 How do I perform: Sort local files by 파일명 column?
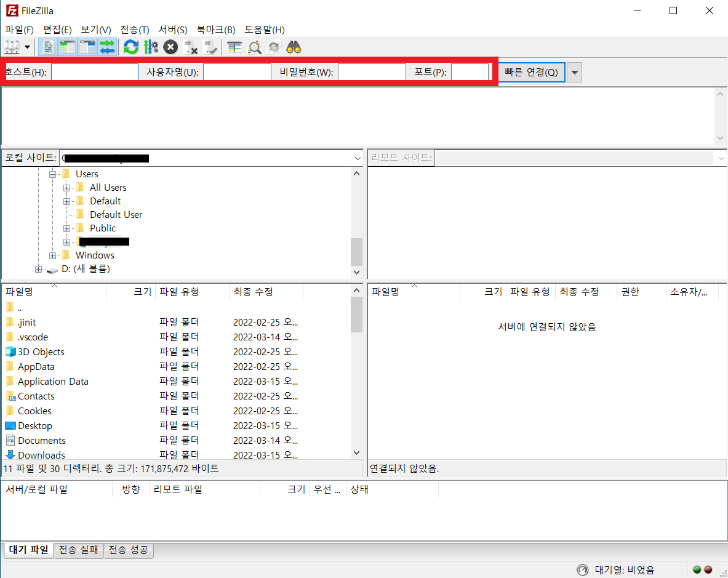(x=54, y=292)
